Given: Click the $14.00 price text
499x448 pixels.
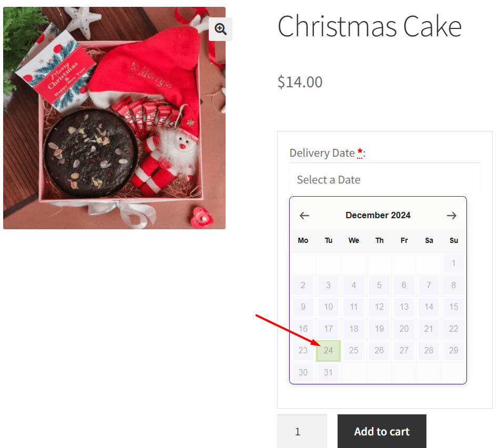Looking at the screenshot, I should click(x=300, y=82).
